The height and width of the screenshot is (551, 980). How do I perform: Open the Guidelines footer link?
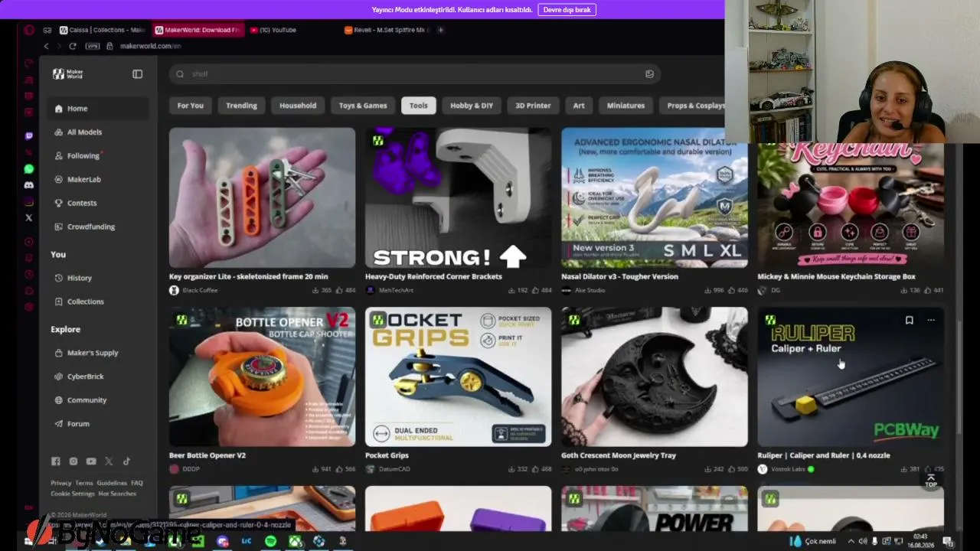pyautogui.click(x=112, y=484)
